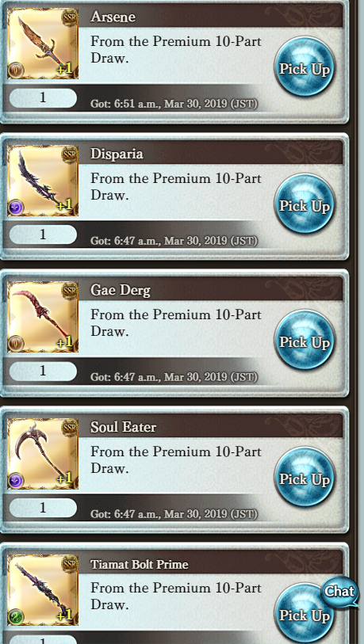Click the quantity field under Soul Eater

click(43, 508)
